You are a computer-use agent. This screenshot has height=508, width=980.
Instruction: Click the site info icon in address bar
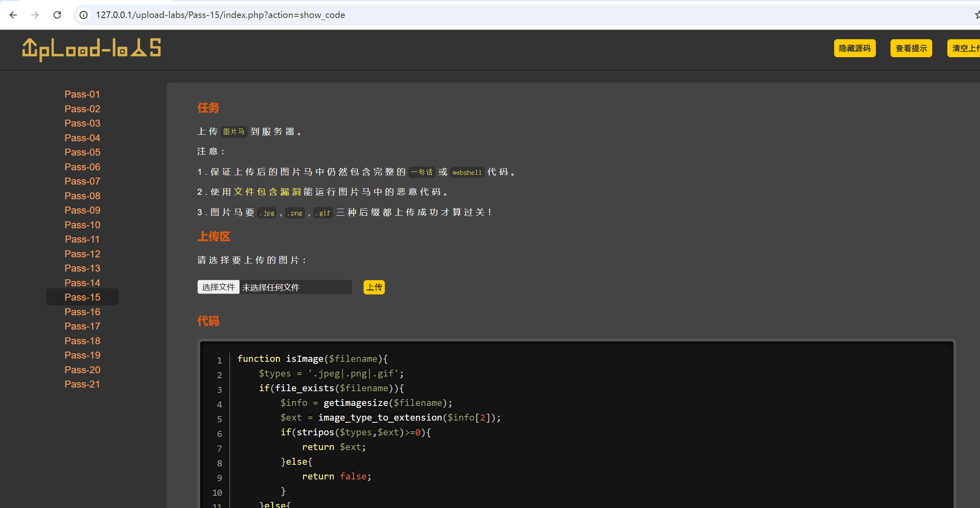pyautogui.click(x=83, y=15)
